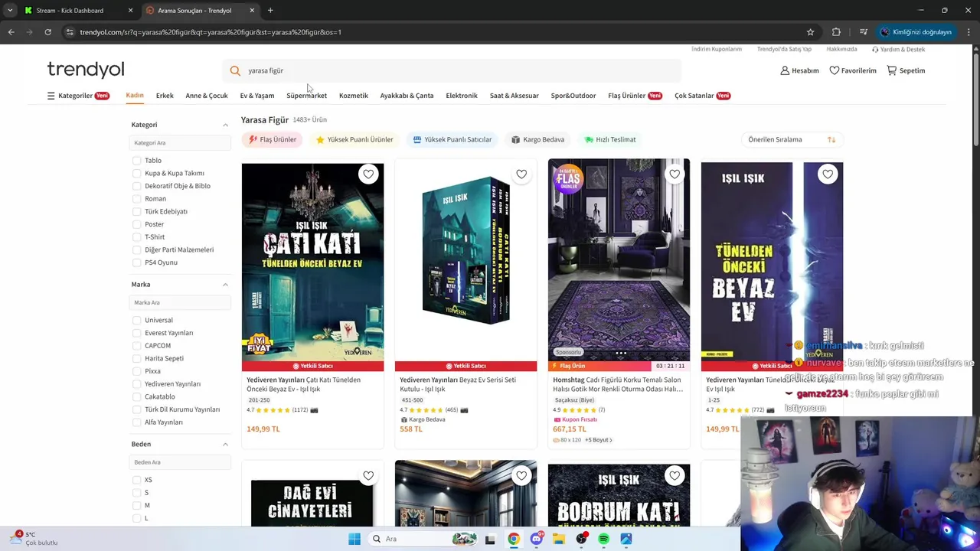Click the Kategori Ara search field

click(x=180, y=143)
